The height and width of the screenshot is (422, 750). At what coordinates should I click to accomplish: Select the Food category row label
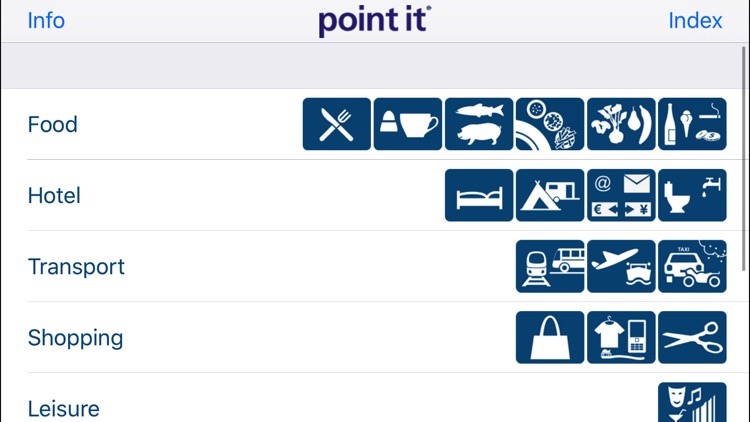[53, 125]
